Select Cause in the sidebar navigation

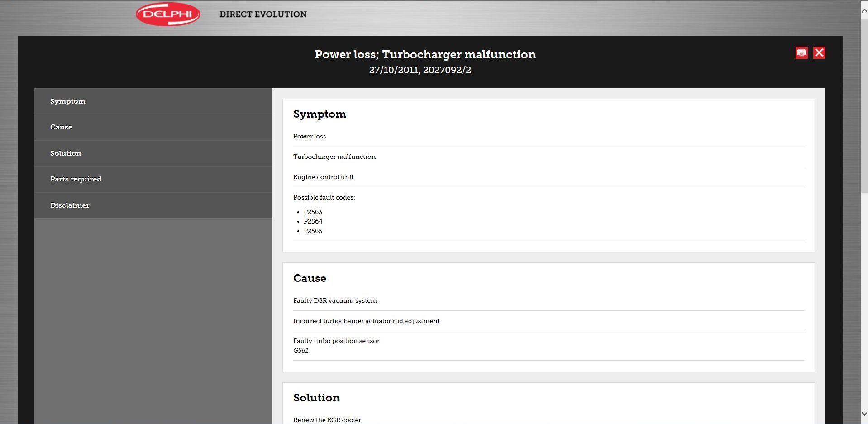[61, 127]
